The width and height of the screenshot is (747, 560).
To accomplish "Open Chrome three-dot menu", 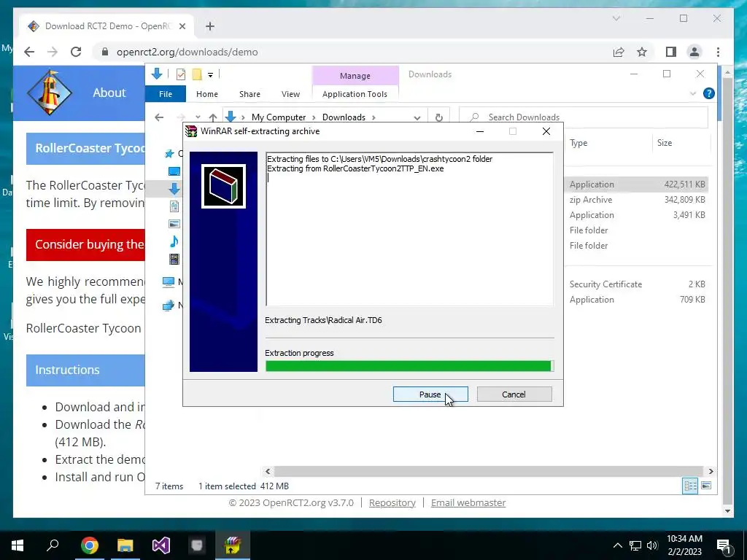I will (718, 52).
